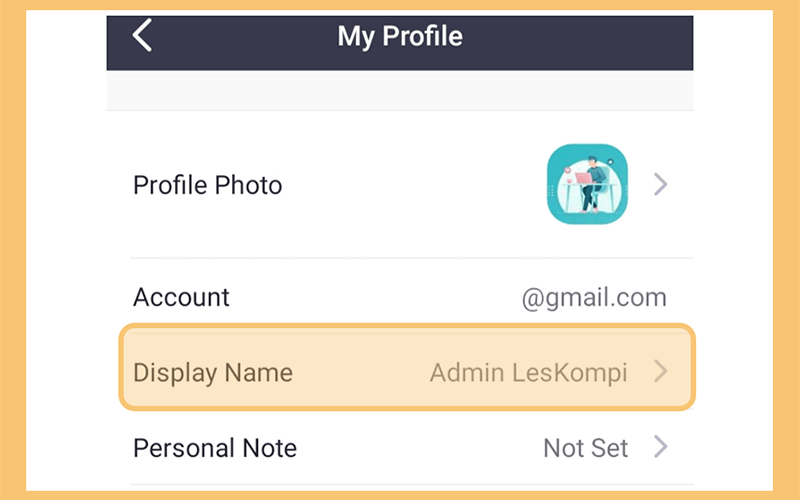Expand the Profile Photo row chevron
The width and height of the screenshot is (800, 500).
point(661,184)
